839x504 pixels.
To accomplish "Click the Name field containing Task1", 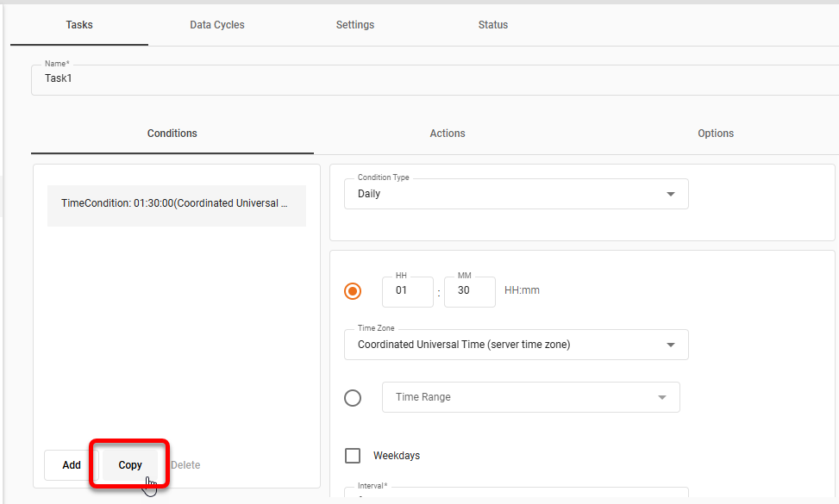I will pyautogui.click(x=431, y=79).
